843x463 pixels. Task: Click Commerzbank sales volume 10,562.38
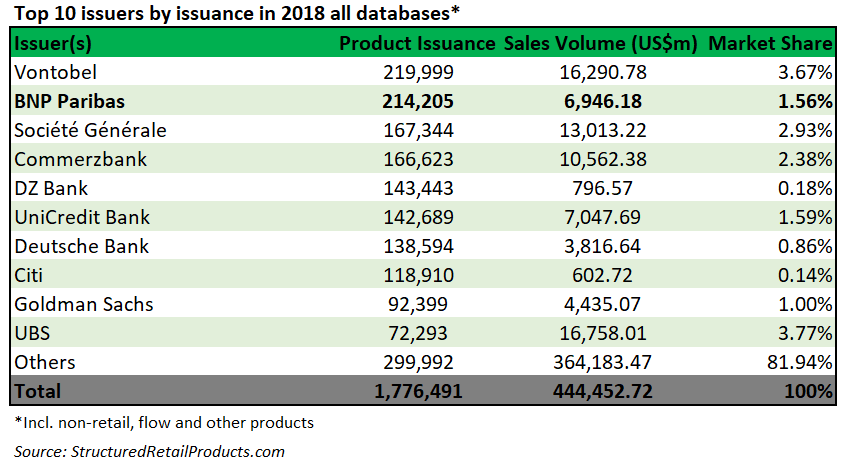click(603, 160)
